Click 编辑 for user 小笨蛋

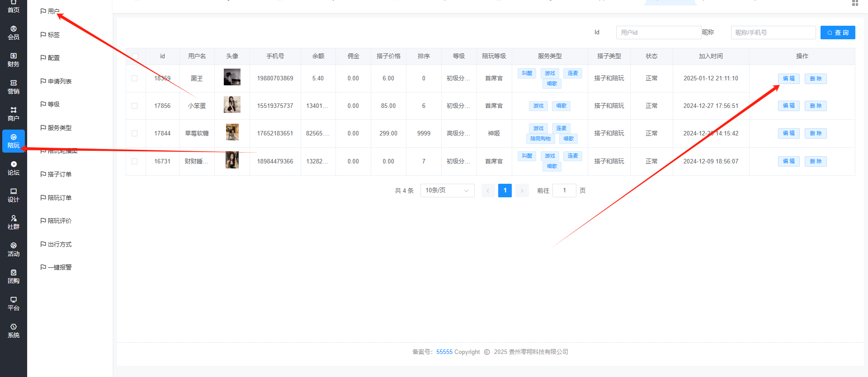788,106
